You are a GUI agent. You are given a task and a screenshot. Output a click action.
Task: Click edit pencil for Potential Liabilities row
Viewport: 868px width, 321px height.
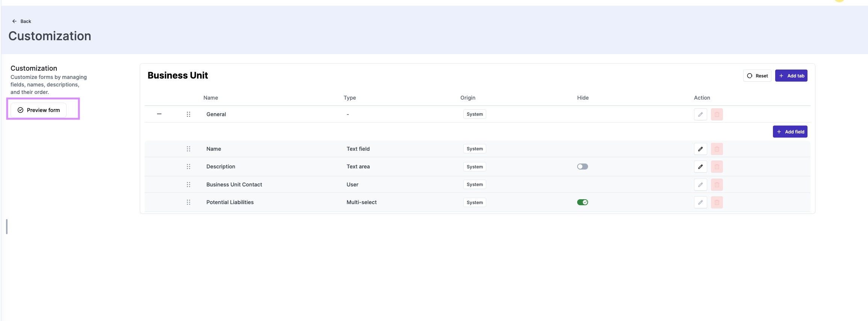coord(700,202)
